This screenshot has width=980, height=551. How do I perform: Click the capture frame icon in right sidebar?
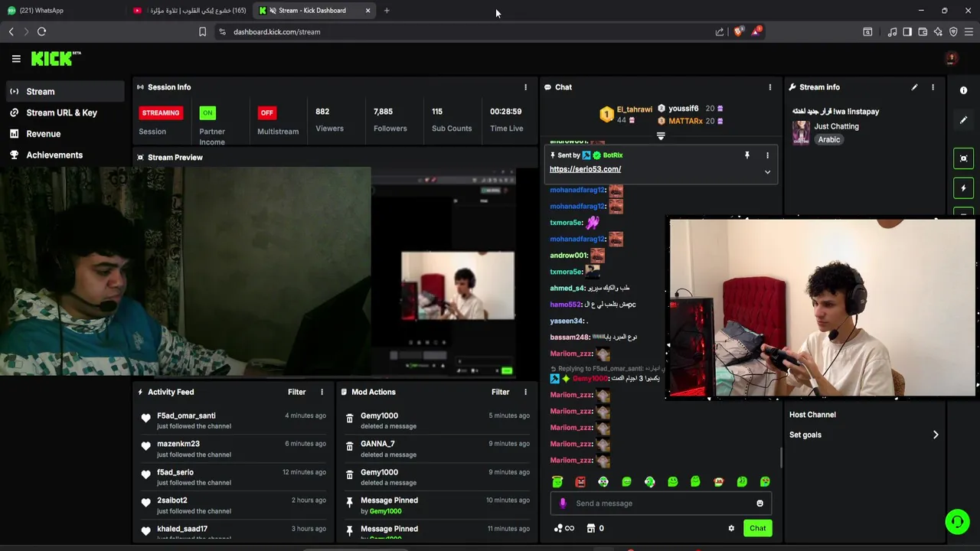point(964,158)
